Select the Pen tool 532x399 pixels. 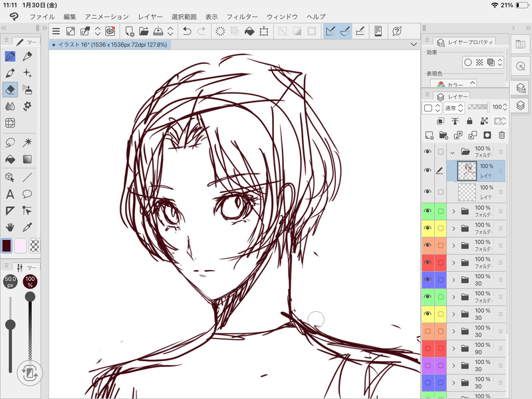coord(10,56)
